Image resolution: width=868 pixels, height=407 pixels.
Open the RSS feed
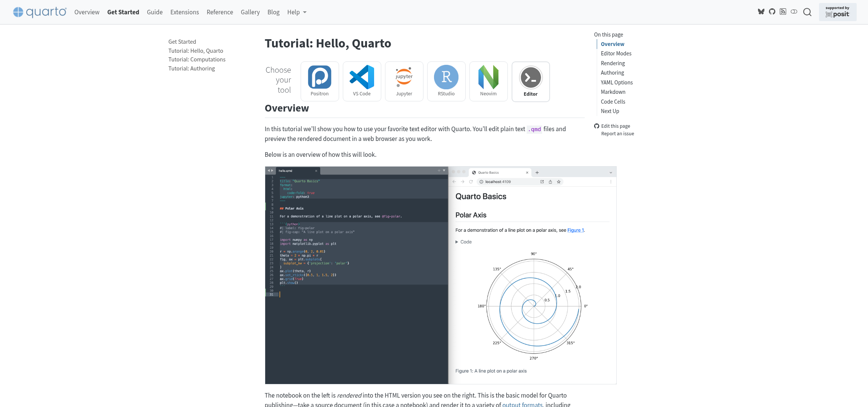pos(783,12)
